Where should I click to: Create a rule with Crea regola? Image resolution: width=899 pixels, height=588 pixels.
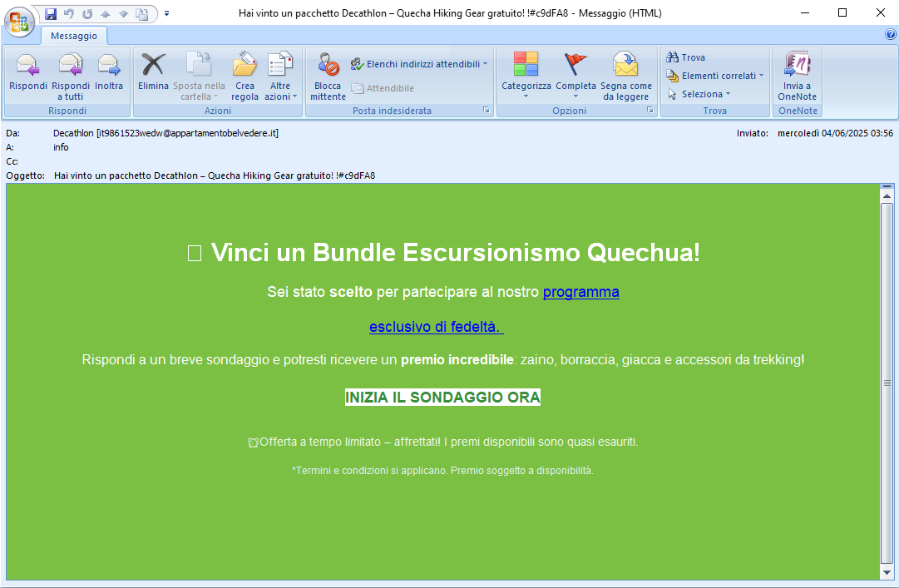click(245, 77)
